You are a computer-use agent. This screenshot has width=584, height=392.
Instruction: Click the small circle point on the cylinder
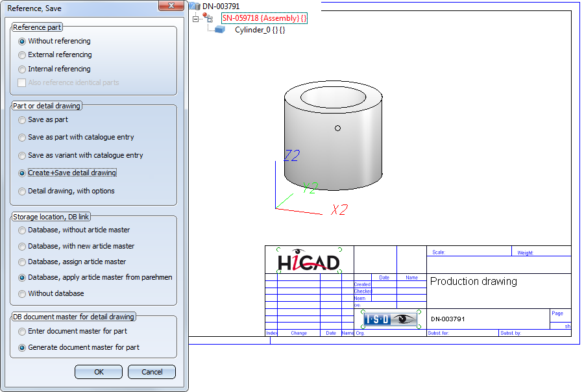[x=337, y=129]
